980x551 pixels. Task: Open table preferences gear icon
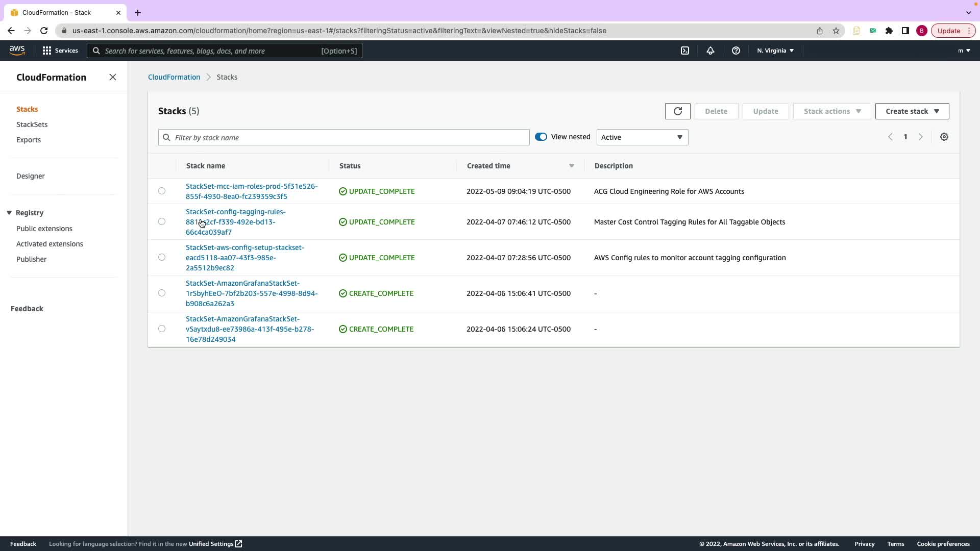944,137
